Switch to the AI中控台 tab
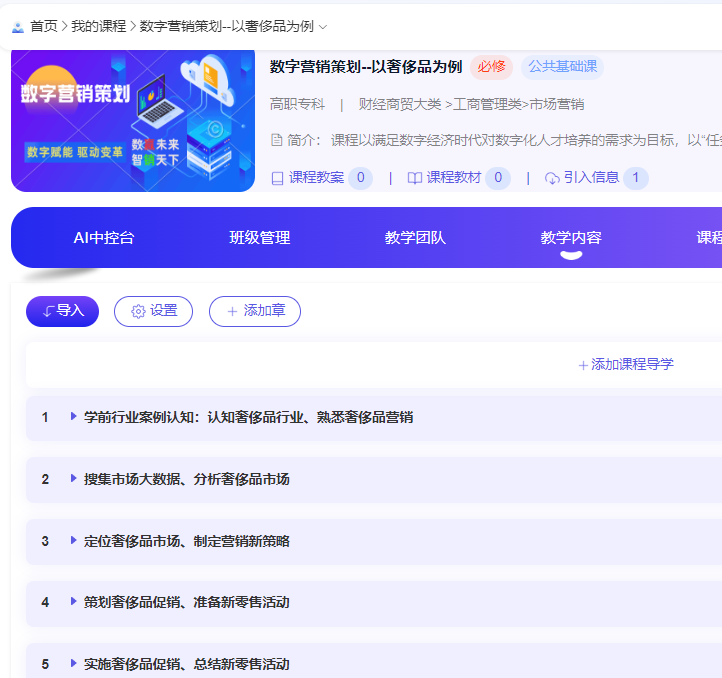The height and width of the screenshot is (678, 722). tap(104, 238)
